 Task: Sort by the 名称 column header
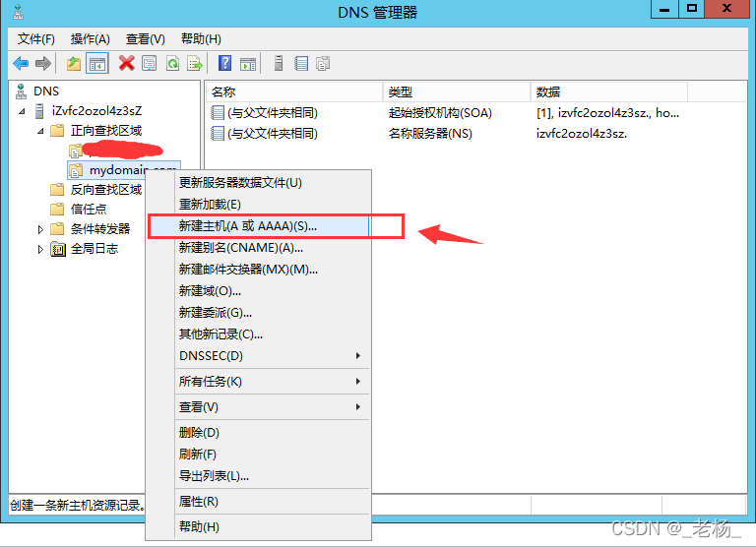click(294, 92)
